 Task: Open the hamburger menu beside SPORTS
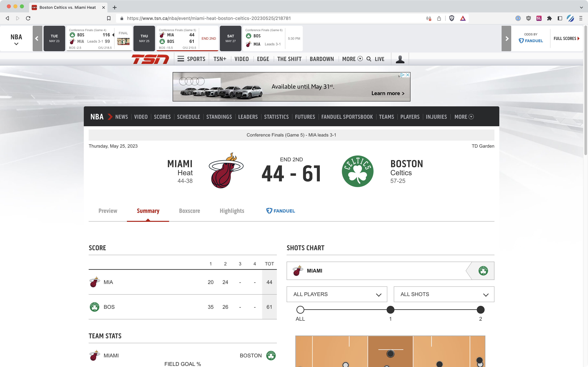(x=180, y=59)
